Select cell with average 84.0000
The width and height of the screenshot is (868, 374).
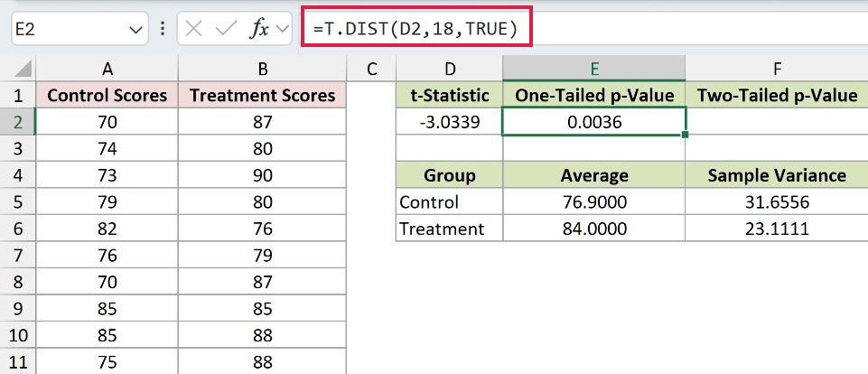tap(594, 229)
